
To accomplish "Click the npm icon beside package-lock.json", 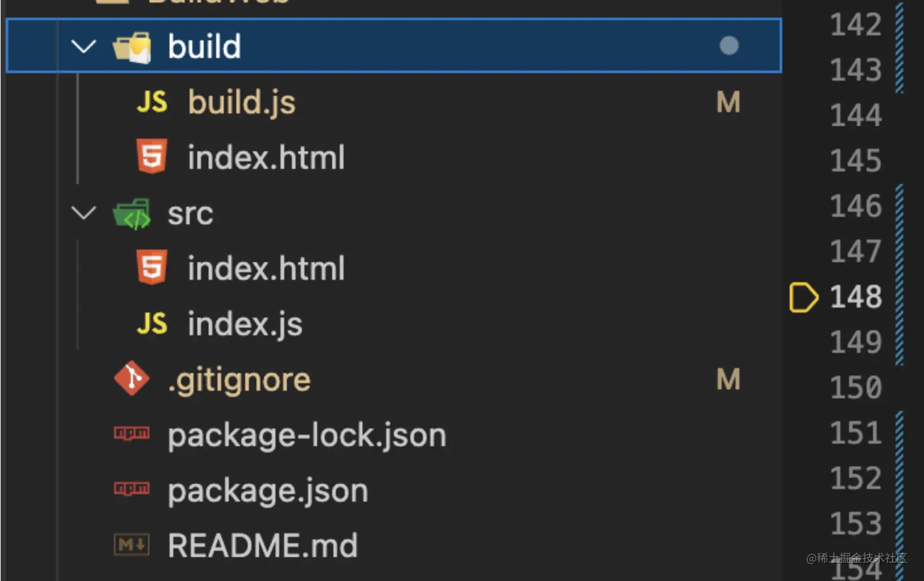I will pos(132,434).
